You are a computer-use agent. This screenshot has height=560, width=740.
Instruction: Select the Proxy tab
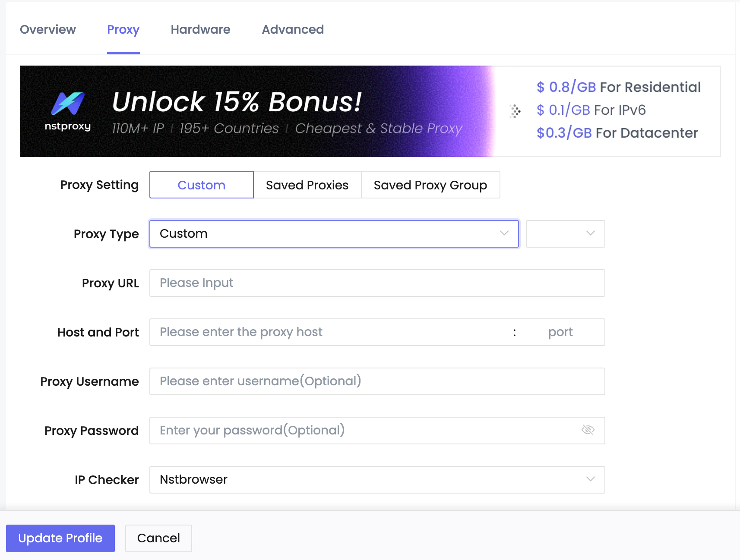pyautogui.click(x=123, y=29)
